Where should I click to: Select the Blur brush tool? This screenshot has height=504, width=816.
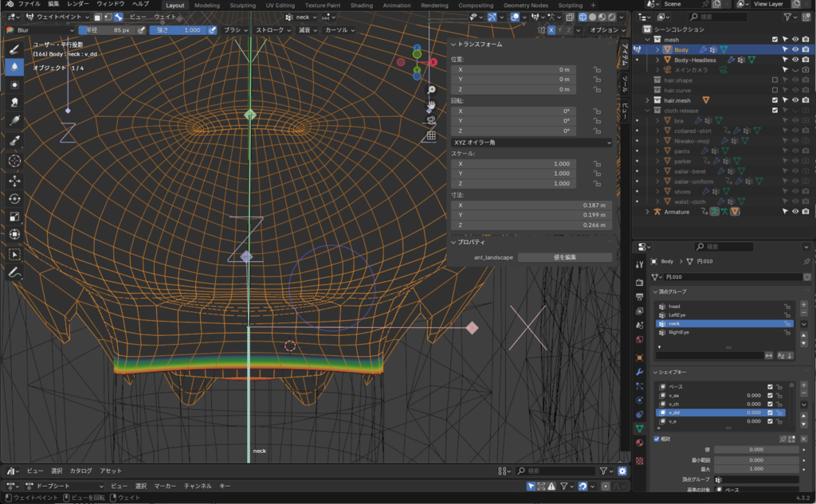(14, 67)
